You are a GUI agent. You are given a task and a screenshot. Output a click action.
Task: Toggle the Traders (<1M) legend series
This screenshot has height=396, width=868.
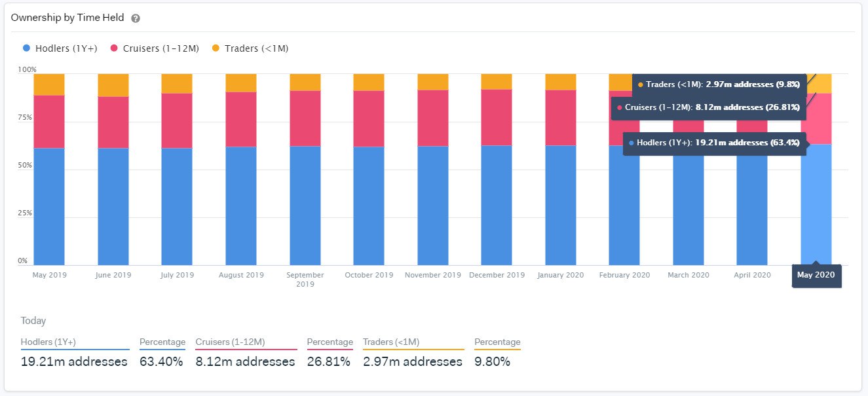(x=250, y=48)
